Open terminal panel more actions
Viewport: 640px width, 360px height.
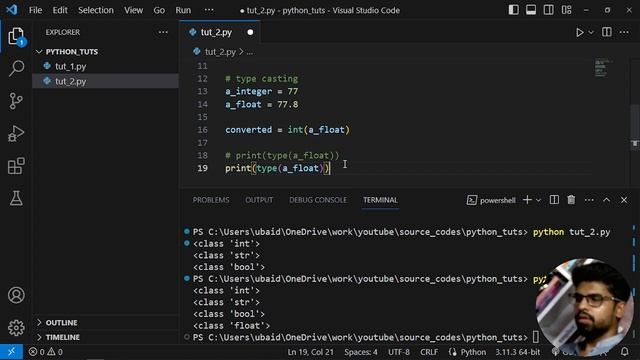[589, 200]
